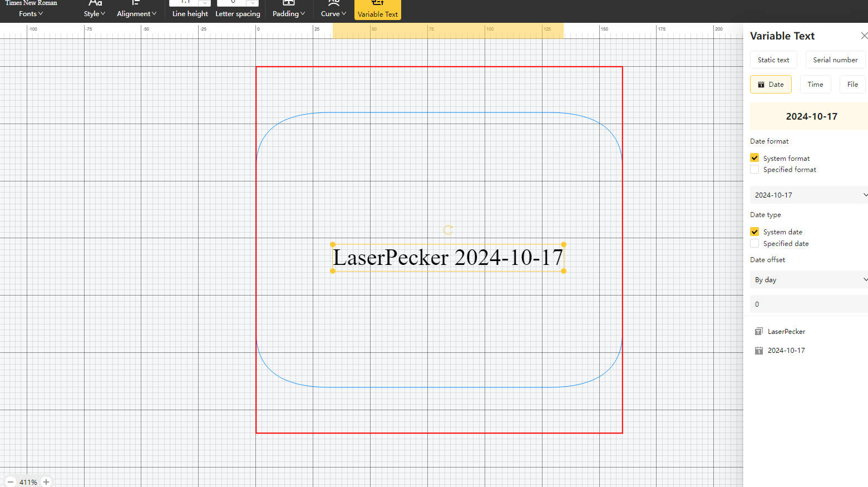Close the Variable Text panel
The height and width of the screenshot is (487, 868).
[x=864, y=36]
